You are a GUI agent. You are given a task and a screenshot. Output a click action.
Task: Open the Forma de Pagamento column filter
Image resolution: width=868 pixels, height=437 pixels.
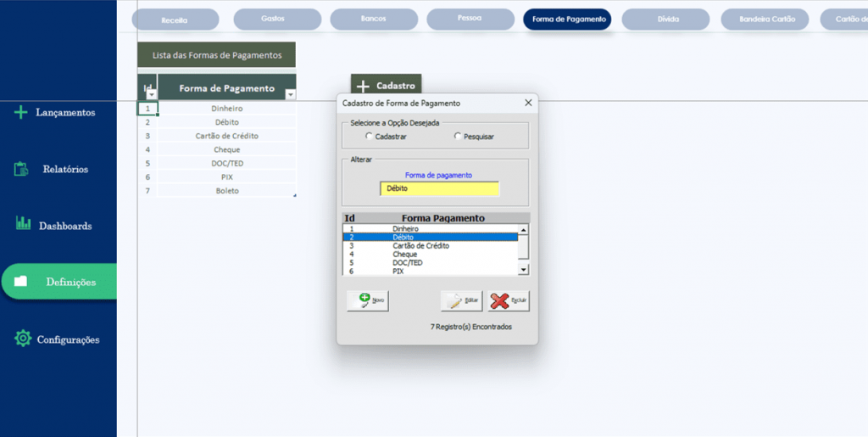point(290,95)
